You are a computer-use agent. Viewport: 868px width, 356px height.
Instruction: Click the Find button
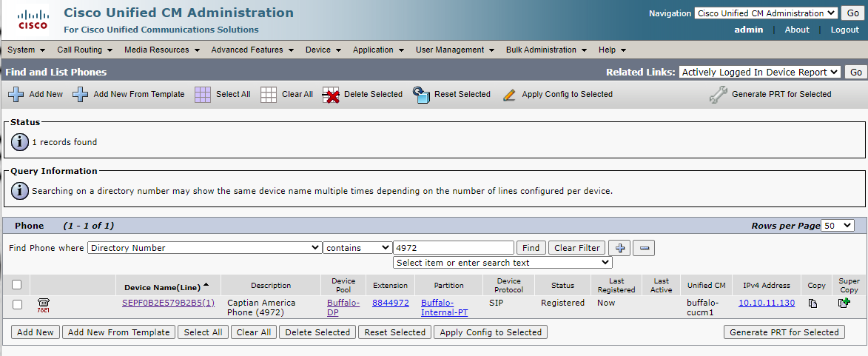click(x=531, y=248)
